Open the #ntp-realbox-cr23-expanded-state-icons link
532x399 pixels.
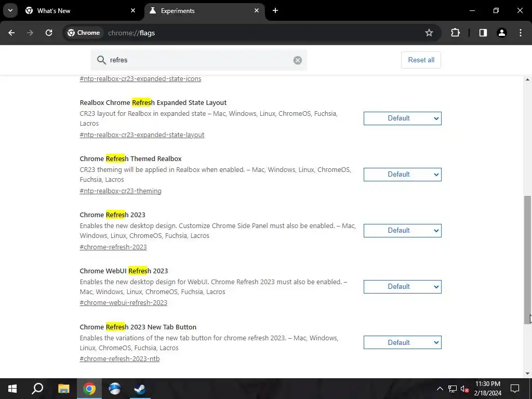pos(140,79)
